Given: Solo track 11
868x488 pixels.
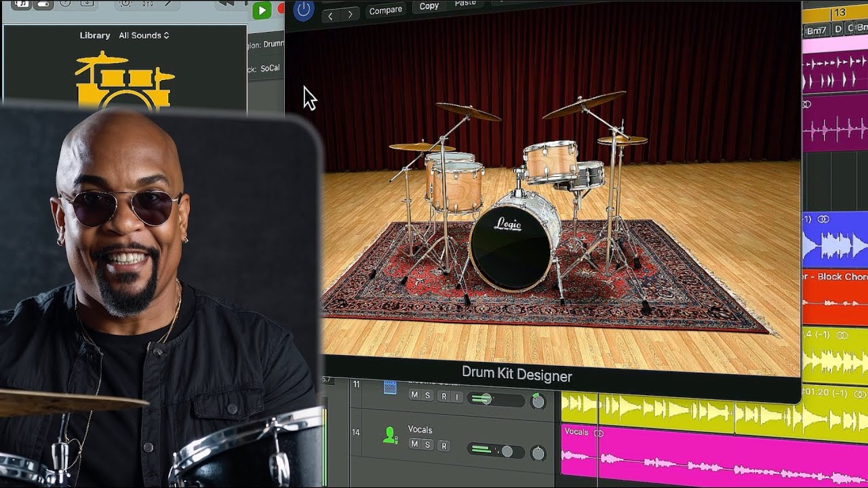Looking at the screenshot, I should (427, 396).
